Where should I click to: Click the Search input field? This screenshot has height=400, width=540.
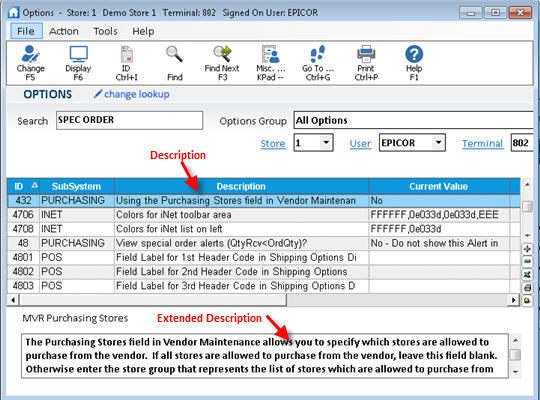129,120
